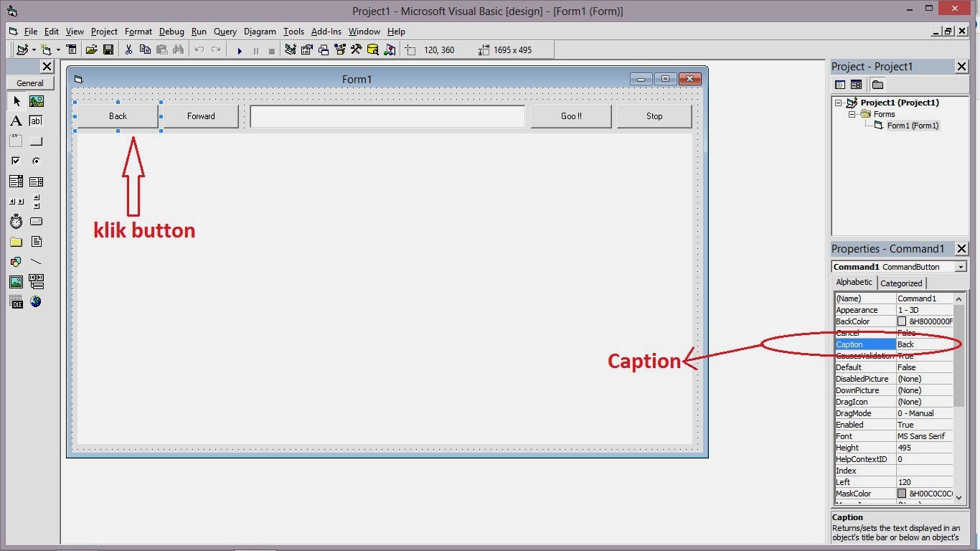Screen dimensions: 980x551
Task: Select the OLE container tool
Action: click(17, 302)
